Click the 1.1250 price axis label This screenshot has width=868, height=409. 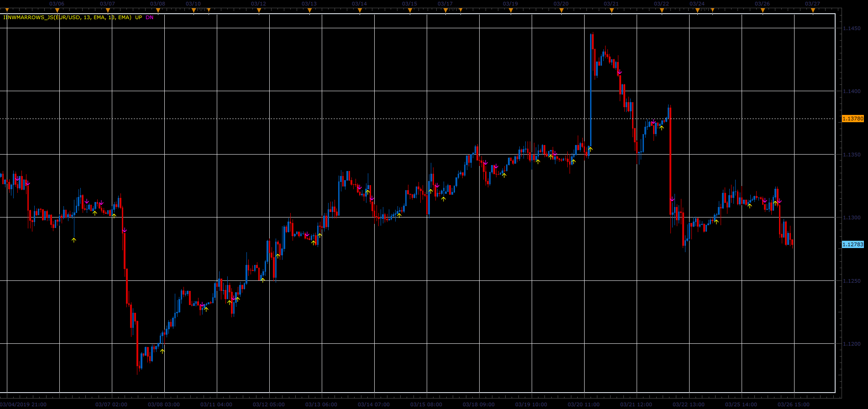(852, 281)
